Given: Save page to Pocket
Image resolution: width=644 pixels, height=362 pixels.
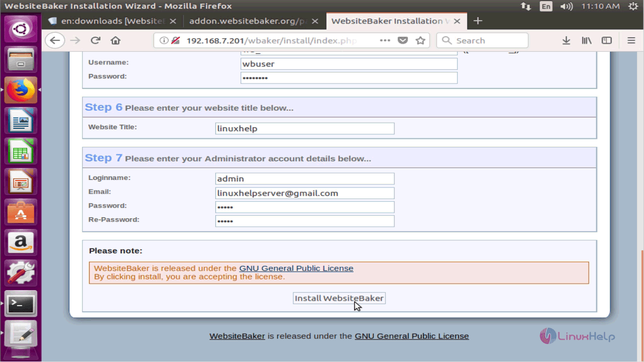Looking at the screenshot, I should [x=403, y=40].
